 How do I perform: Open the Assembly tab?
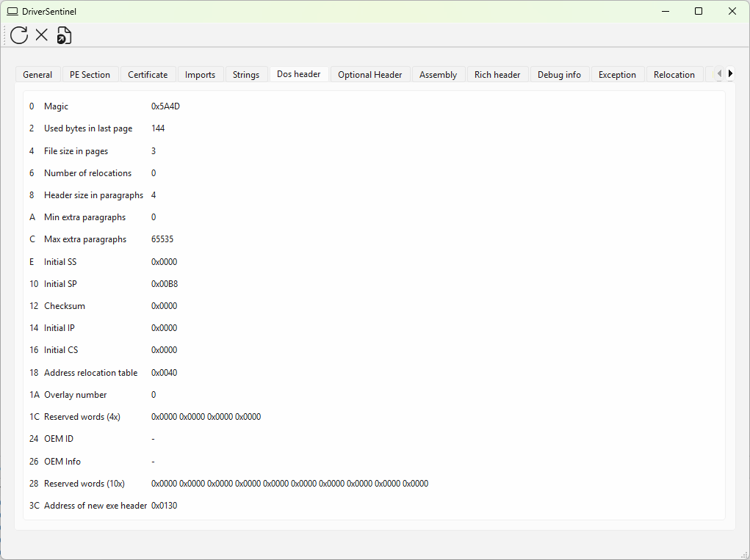[438, 75]
